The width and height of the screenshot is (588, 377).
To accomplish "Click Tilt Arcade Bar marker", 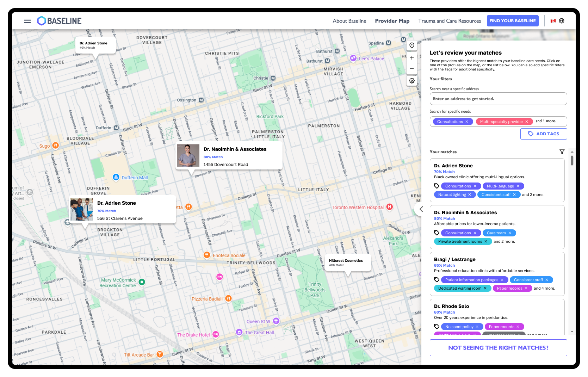I will [160, 354].
